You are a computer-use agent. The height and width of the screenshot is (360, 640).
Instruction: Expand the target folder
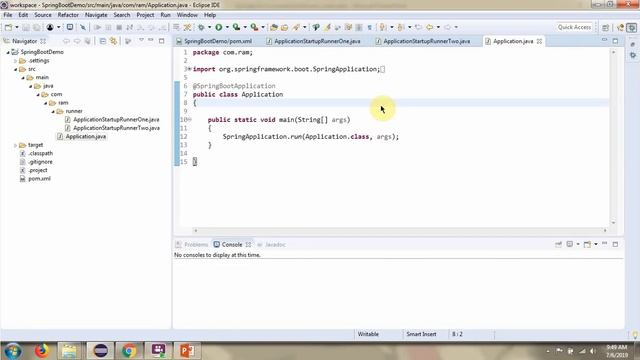[x=16, y=145]
